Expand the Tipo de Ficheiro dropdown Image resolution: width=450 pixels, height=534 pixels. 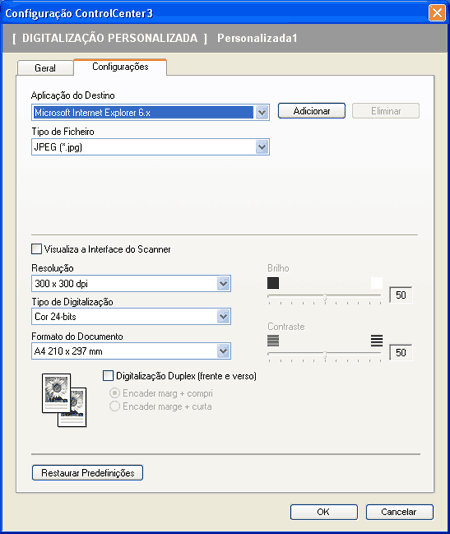coord(262,147)
